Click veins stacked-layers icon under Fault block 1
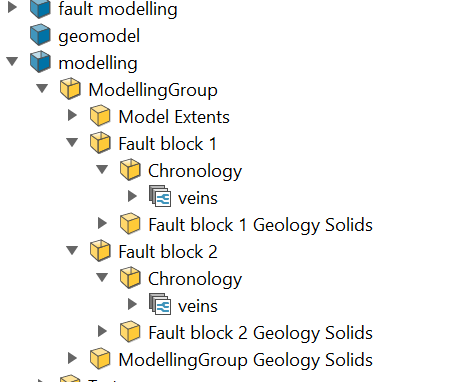Image resolution: width=459 pixels, height=382 pixels. point(160,196)
